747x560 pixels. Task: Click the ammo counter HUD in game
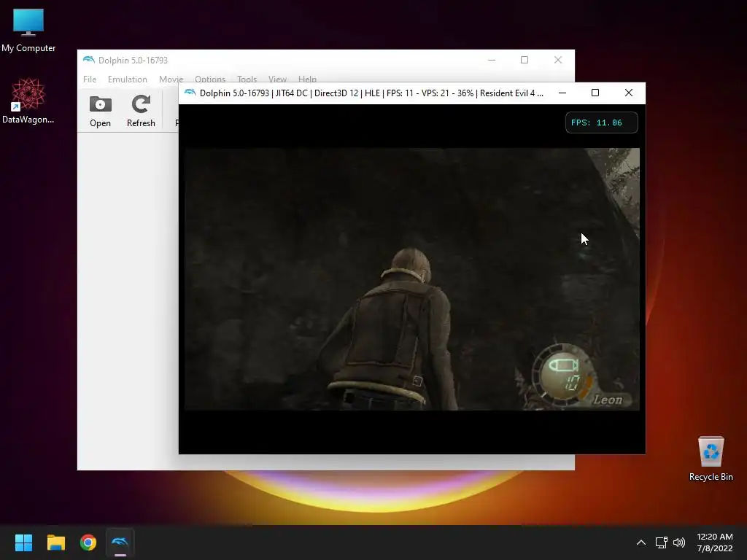562,374
